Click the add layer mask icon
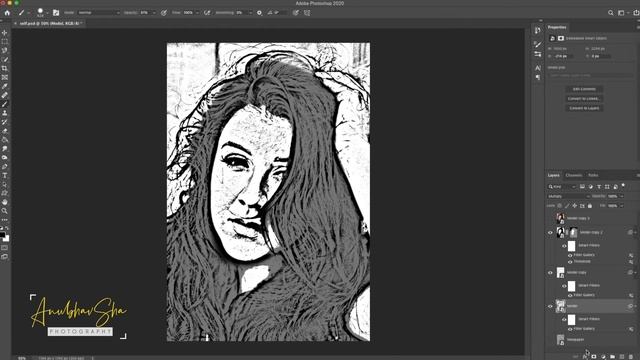 594,356
